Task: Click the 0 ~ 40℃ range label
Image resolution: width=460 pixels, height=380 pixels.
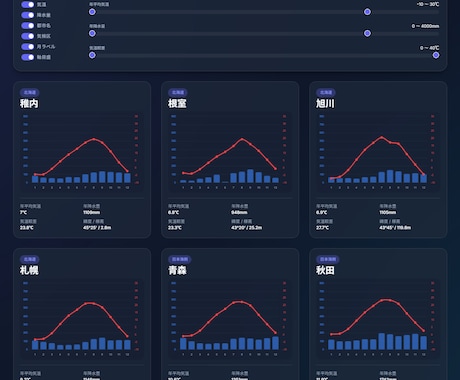Action: click(429, 48)
